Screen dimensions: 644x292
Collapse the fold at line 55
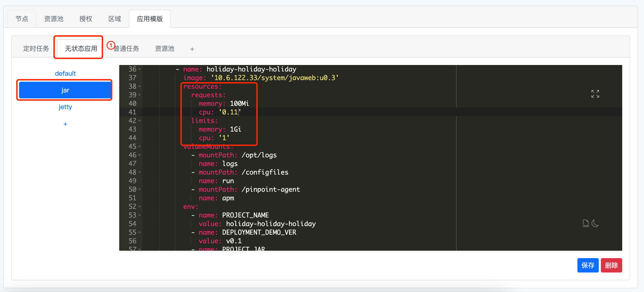pos(139,232)
